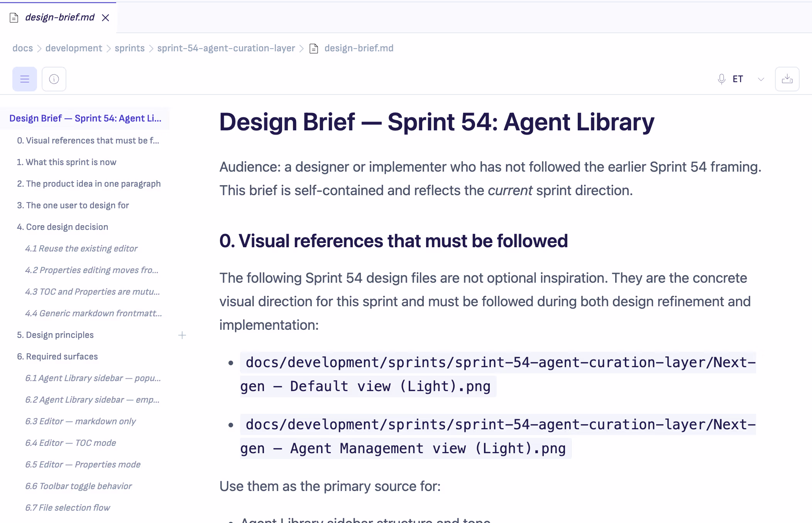The image size is (812, 523).
Task: Click the breadcrumb file icon
Action: pos(314,49)
